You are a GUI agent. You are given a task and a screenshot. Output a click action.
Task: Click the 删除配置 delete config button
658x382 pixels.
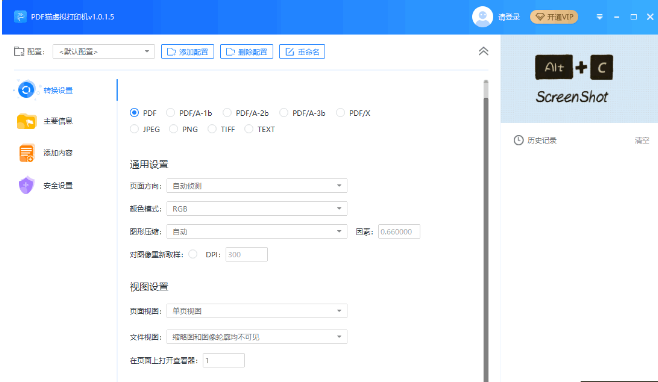coord(247,52)
